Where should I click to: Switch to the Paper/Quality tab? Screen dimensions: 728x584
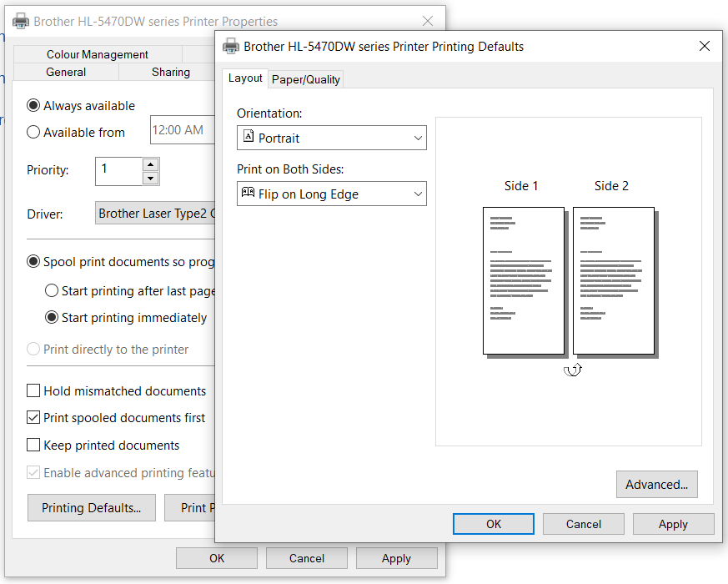click(x=306, y=79)
